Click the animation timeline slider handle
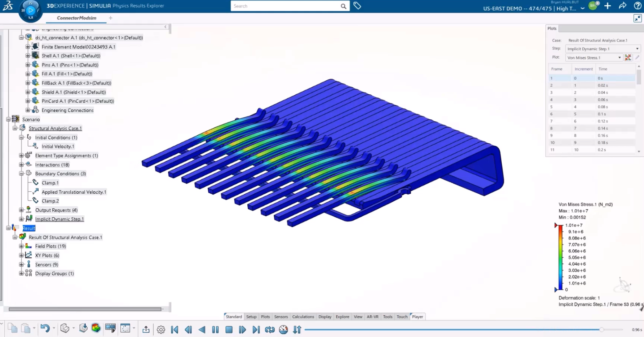Viewport: 644px width, 337px height. pos(602,330)
